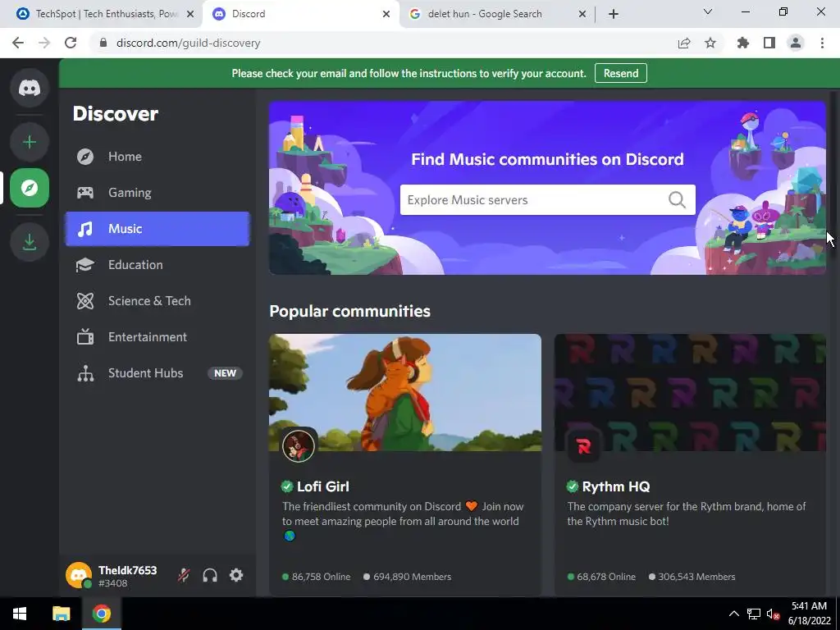Open the Rythm HQ community card banner
This screenshot has height=630, width=840.
[x=690, y=392]
